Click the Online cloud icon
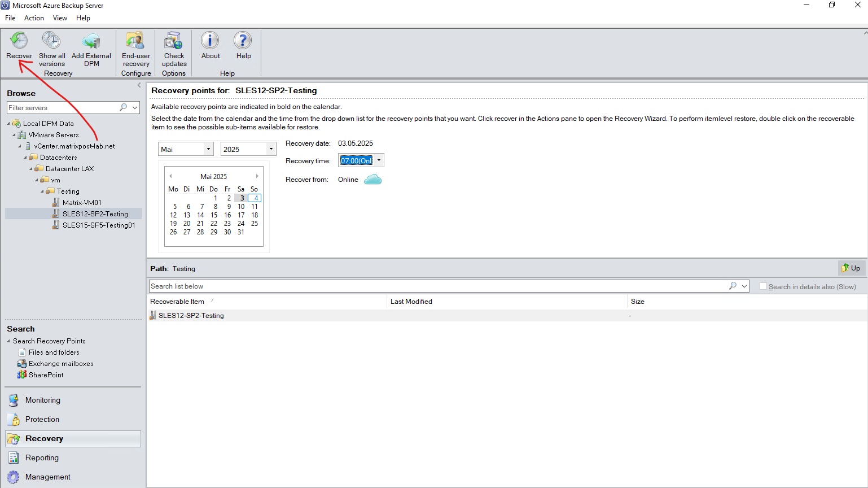Screen dimensions: 868x488 372,180
